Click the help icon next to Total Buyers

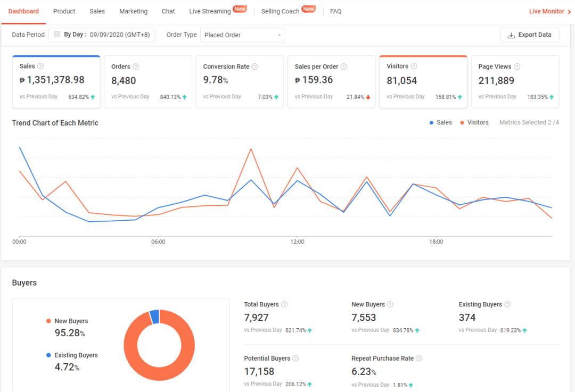pyautogui.click(x=284, y=304)
